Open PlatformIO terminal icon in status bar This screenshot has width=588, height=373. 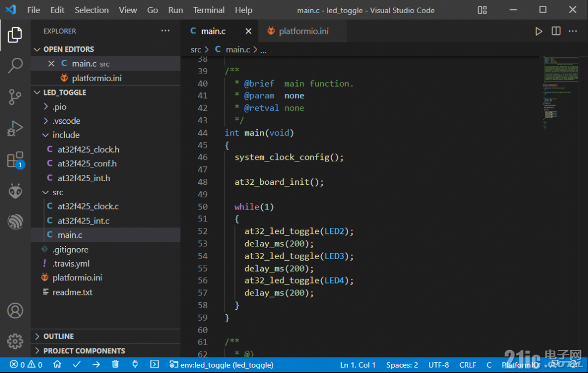point(155,364)
